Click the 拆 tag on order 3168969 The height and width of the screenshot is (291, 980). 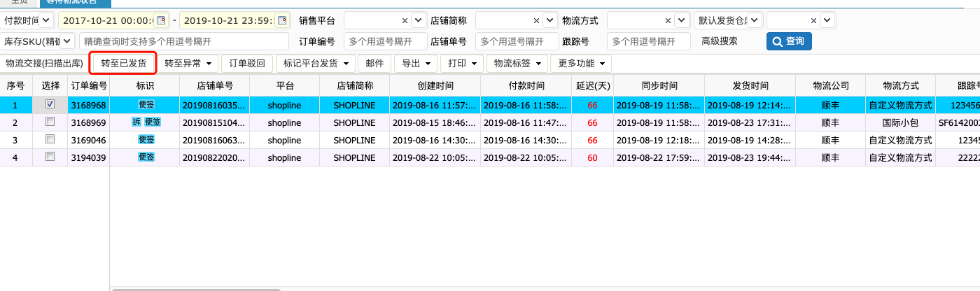pos(136,122)
